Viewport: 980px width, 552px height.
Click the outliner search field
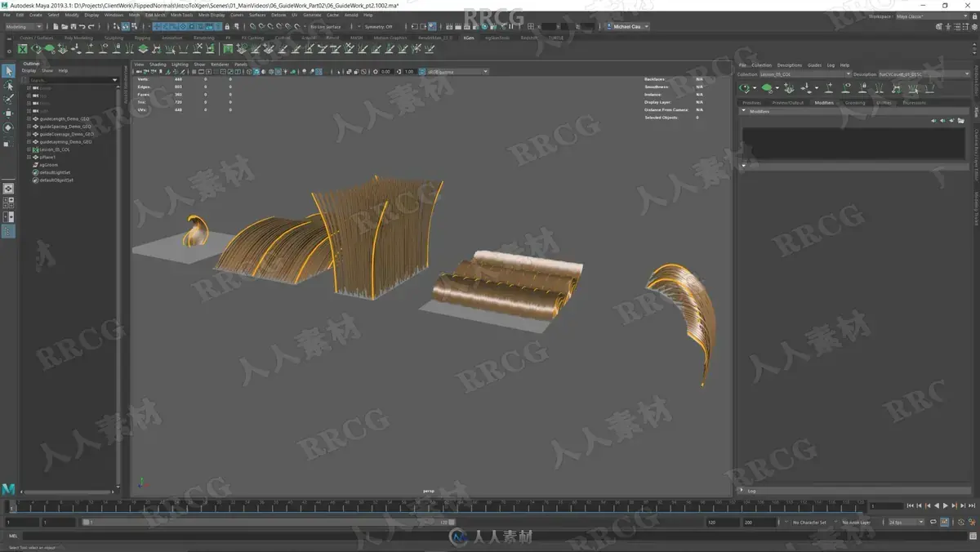(x=72, y=80)
